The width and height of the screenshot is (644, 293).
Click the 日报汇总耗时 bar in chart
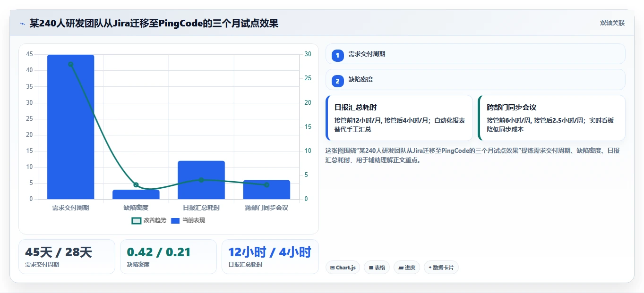click(x=201, y=180)
